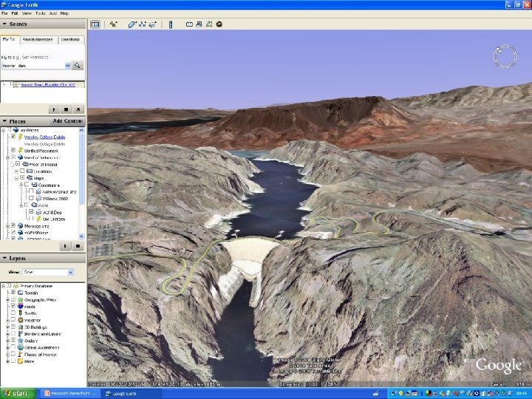
Task: Click the Add Placemark toolbar icon
Action: tap(113, 24)
